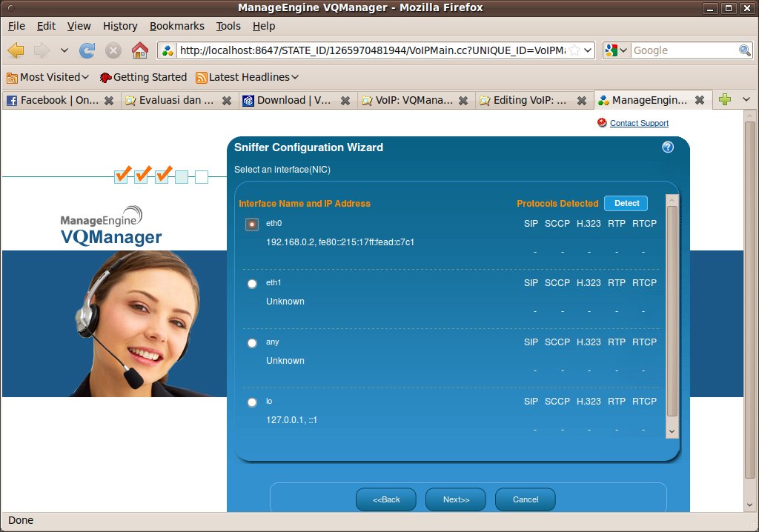
Task: Open the search engine selector dropdown
Action: (616, 50)
